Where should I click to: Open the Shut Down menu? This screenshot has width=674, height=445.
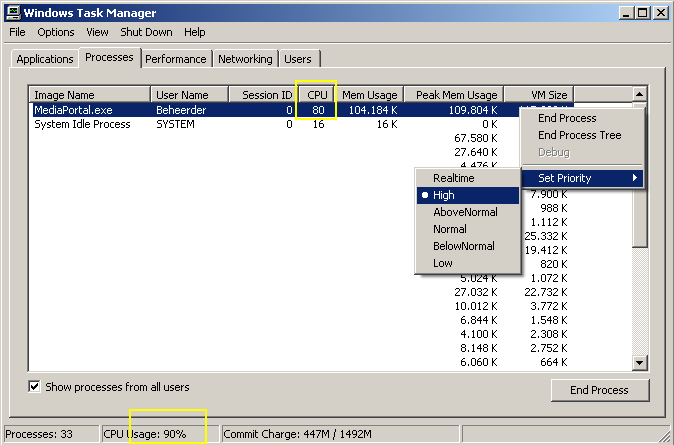click(x=146, y=32)
